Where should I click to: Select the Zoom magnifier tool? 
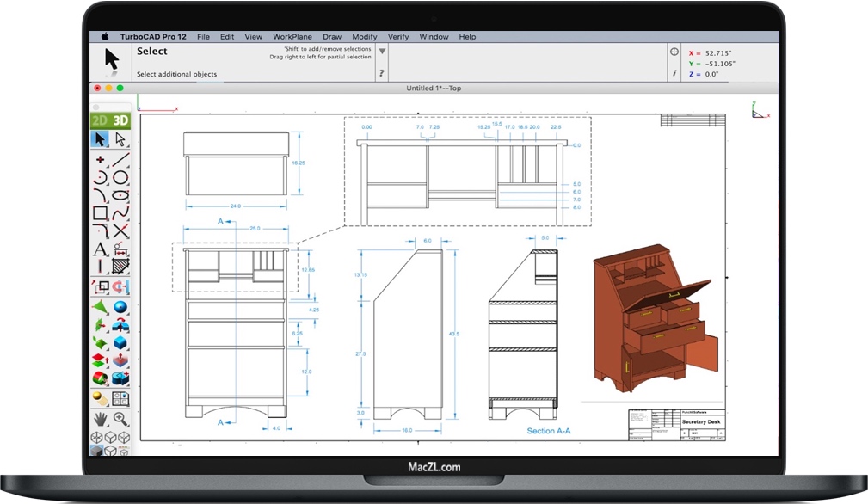click(120, 416)
